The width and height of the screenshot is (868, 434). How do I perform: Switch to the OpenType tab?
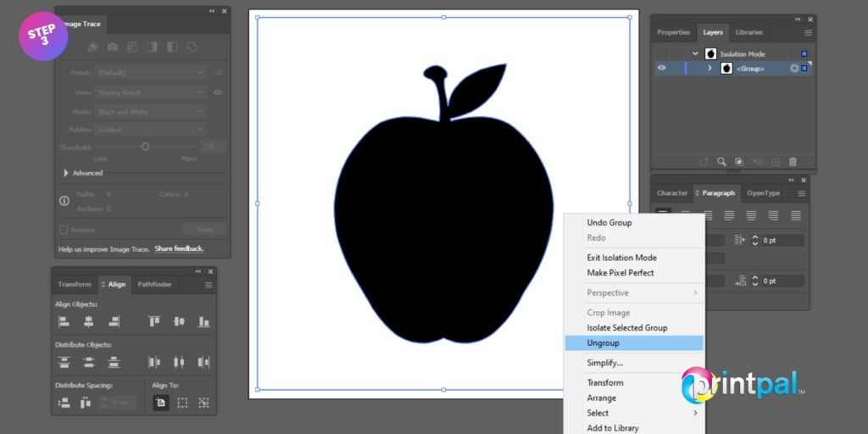[x=764, y=193]
